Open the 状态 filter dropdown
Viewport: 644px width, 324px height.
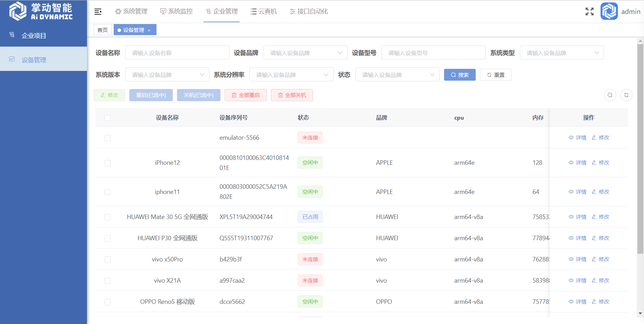397,75
